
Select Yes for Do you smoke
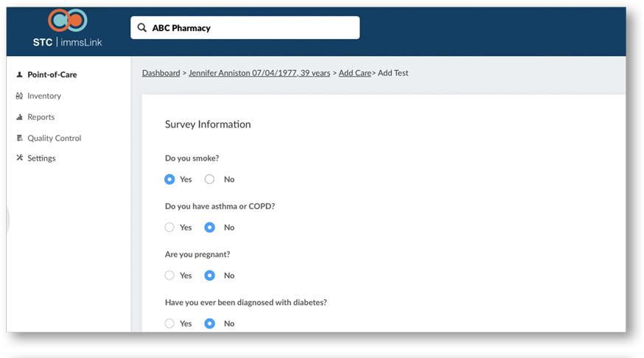click(169, 180)
